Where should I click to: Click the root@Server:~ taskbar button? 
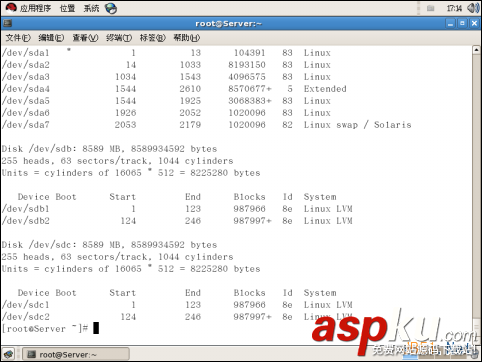(76, 354)
